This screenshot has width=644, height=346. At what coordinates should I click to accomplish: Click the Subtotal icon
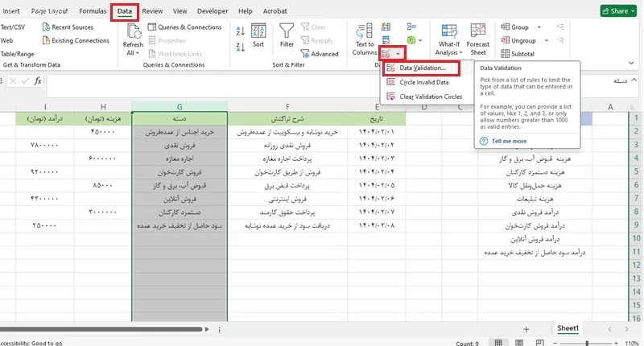point(506,54)
